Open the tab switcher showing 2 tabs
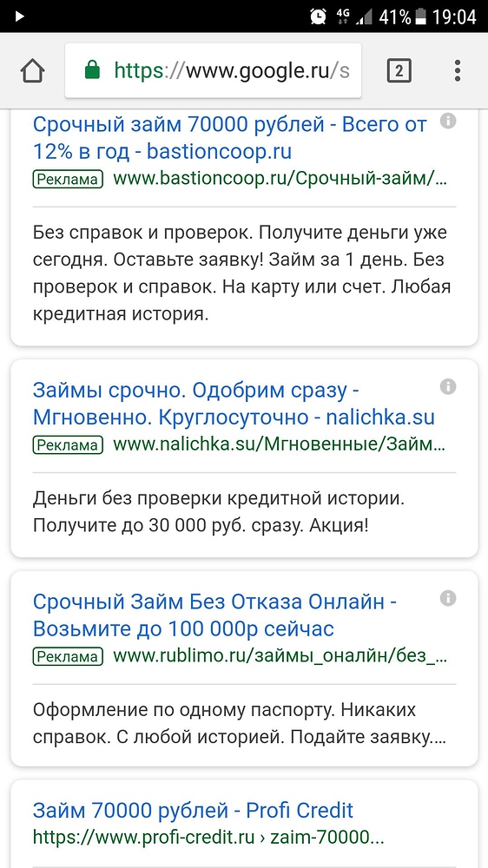This screenshot has height=868, width=488. [x=399, y=71]
